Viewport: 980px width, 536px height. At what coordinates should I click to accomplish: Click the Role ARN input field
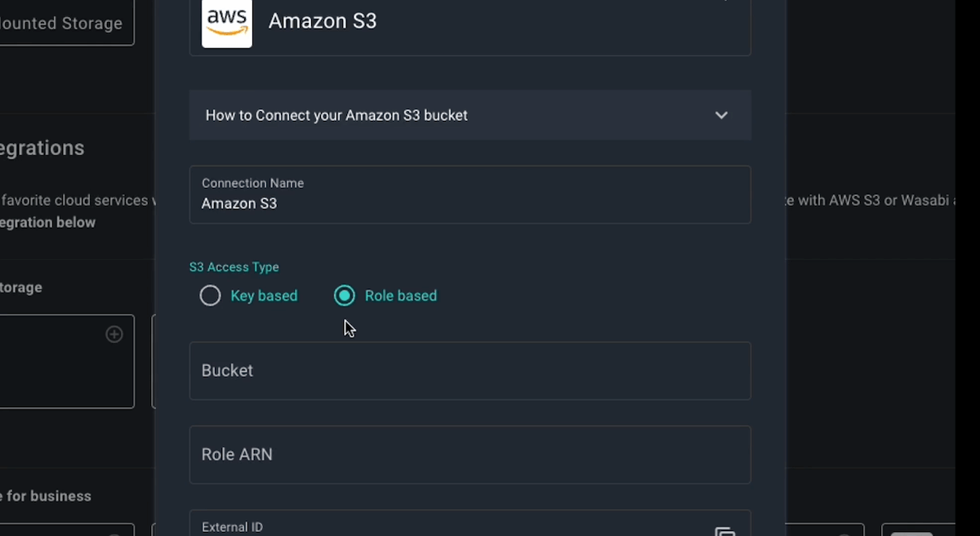470,454
